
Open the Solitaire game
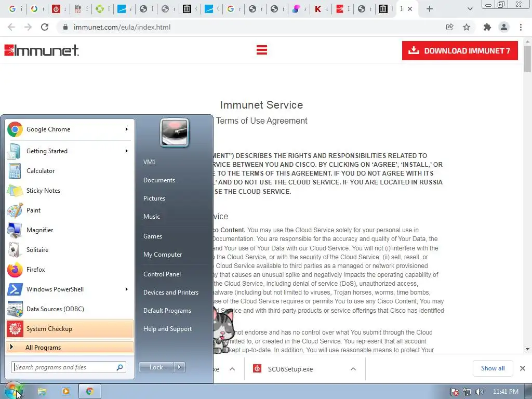pos(70,249)
